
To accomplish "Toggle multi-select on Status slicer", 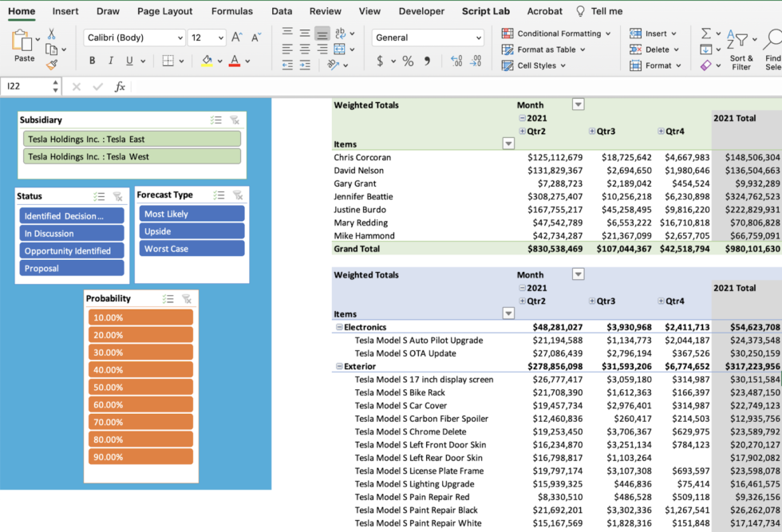I will point(99,196).
